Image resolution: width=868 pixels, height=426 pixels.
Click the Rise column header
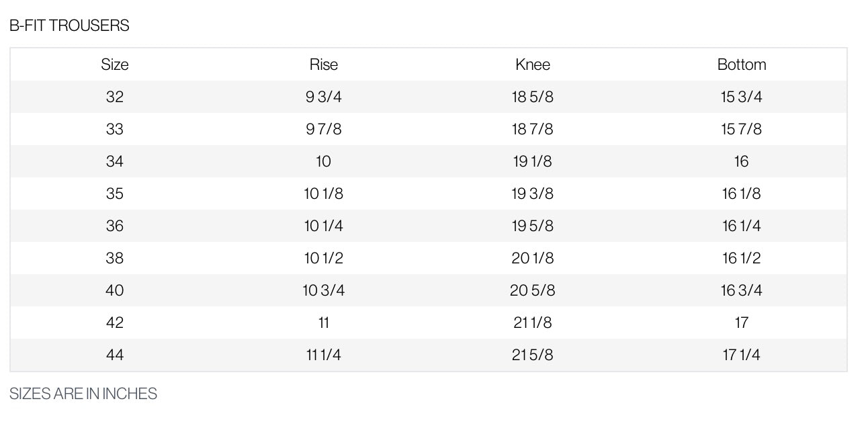pyautogui.click(x=323, y=65)
